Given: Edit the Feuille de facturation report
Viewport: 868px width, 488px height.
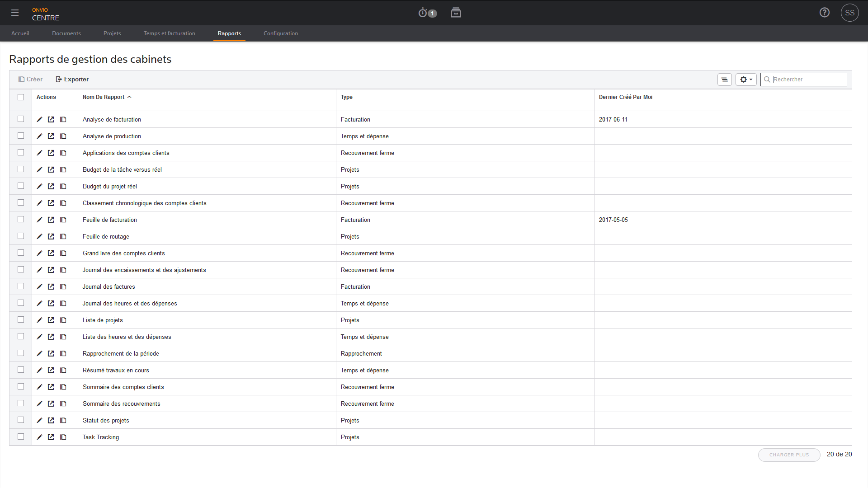Looking at the screenshot, I should [39, 220].
